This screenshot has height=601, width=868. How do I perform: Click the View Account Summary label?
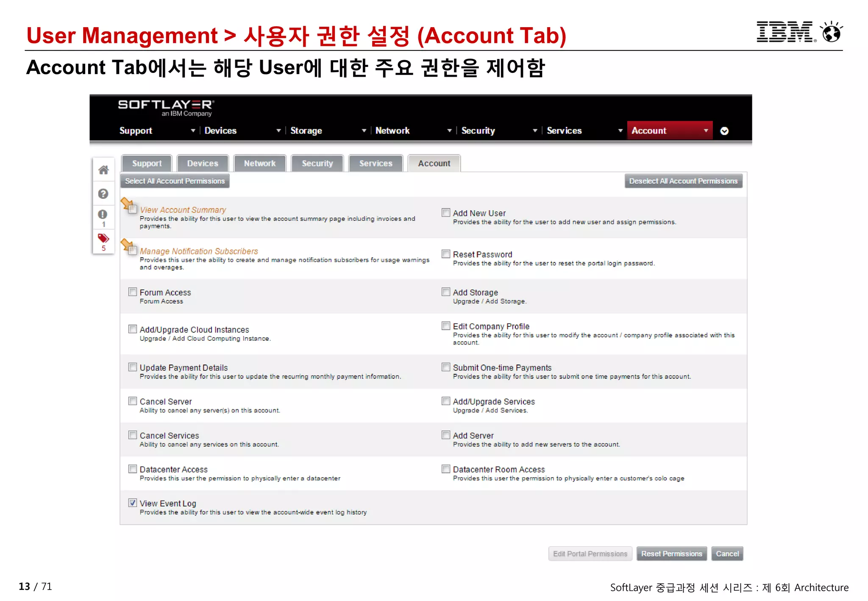click(183, 210)
